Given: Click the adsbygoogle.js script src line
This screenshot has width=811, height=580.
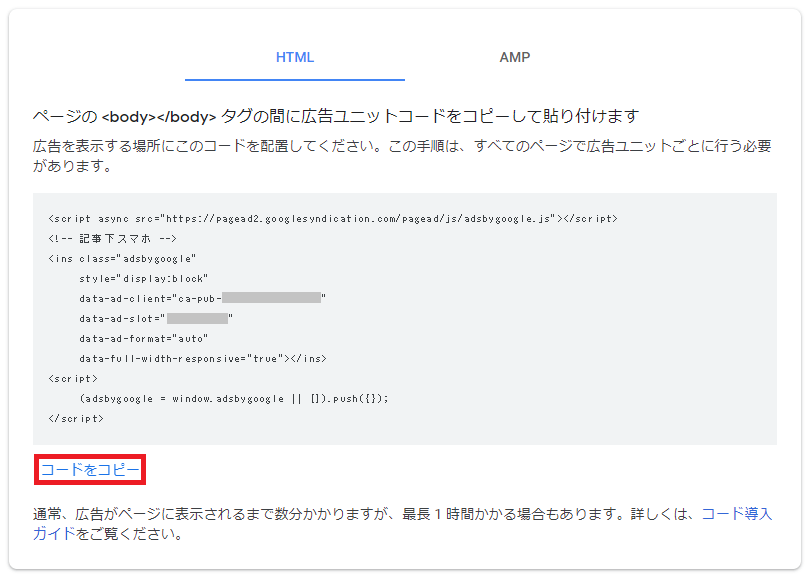Looking at the screenshot, I should pyautogui.click(x=333, y=219).
